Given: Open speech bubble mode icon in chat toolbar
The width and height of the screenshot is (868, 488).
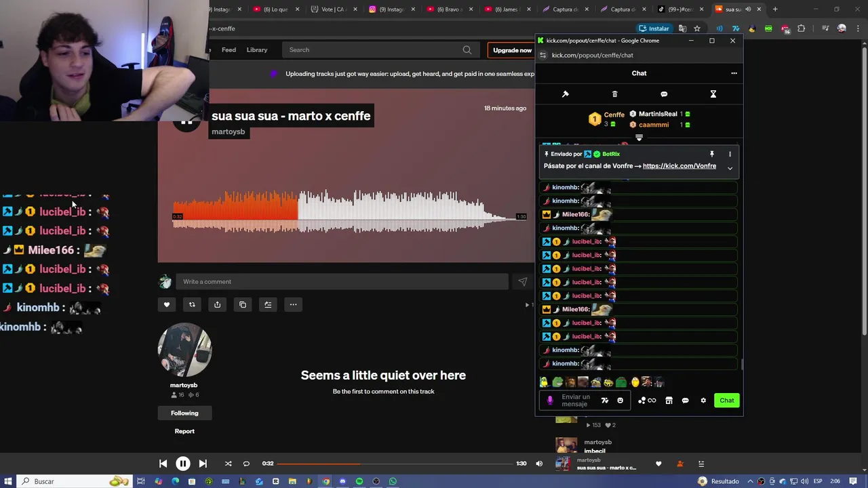Looking at the screenshot, I should (x=664, y=94).
